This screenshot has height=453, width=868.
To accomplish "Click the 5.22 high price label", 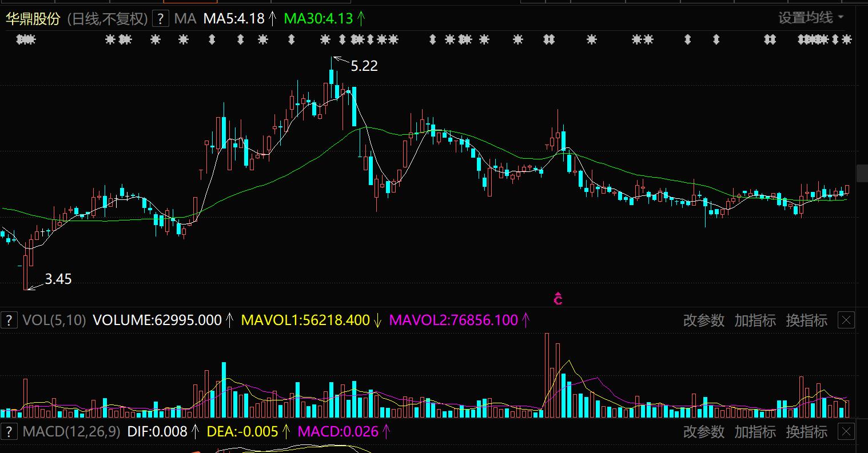I will pos(364,66).
